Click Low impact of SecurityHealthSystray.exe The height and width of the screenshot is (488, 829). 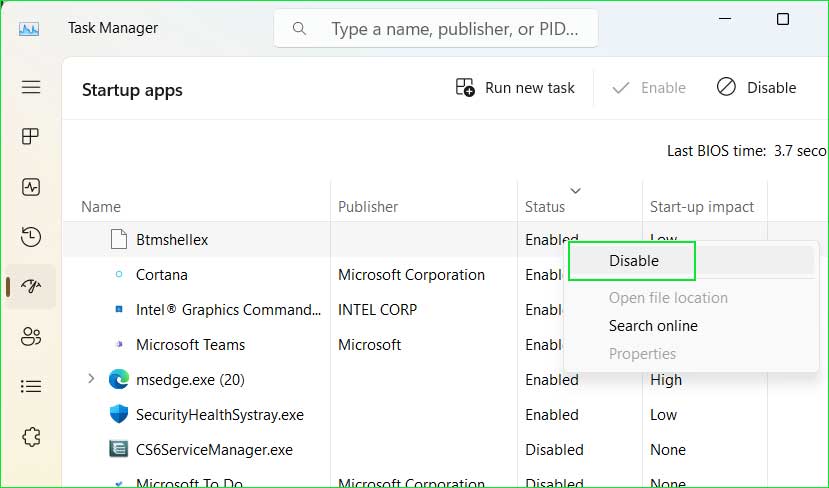coord(663,415)
